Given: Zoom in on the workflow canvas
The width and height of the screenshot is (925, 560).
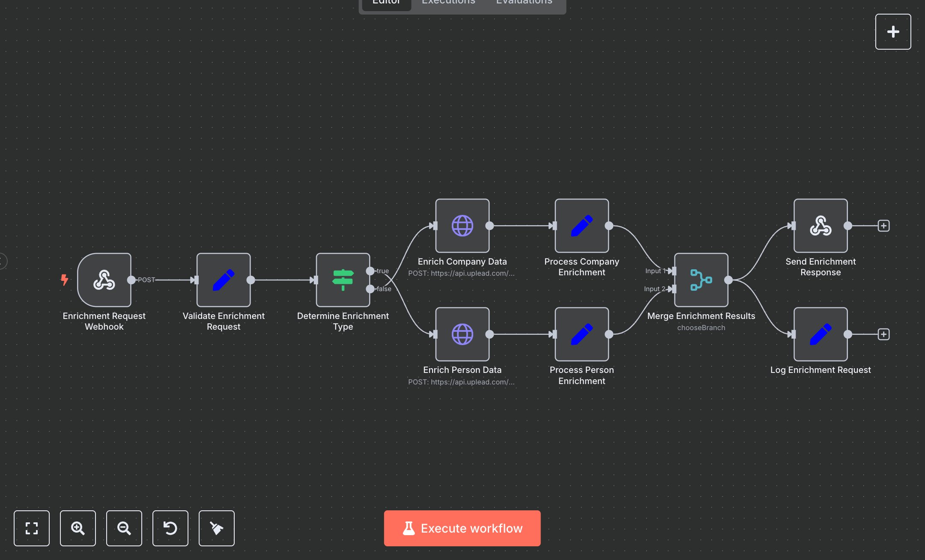Looking at the screenshot, I should point(78,528).
